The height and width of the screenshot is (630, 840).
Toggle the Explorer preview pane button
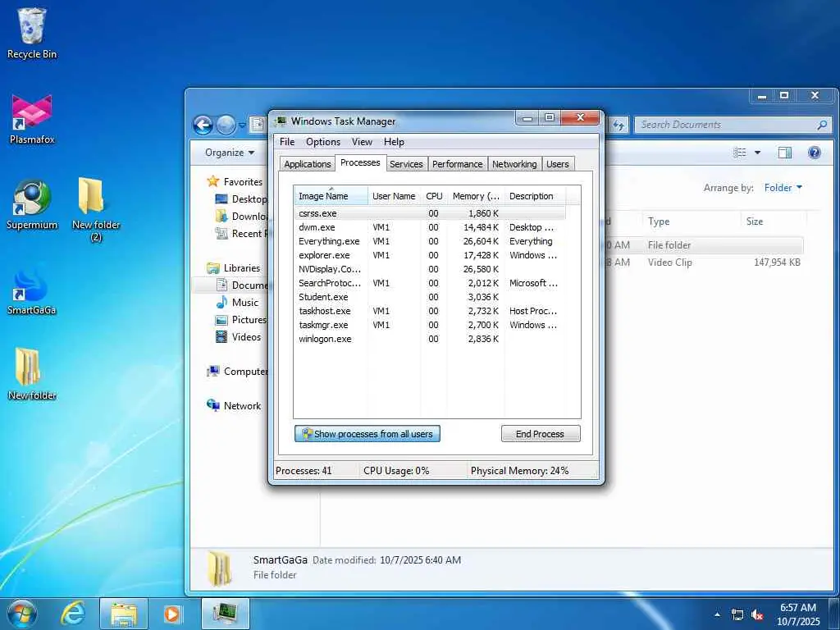pyautogui.click(x=784, y=153)
